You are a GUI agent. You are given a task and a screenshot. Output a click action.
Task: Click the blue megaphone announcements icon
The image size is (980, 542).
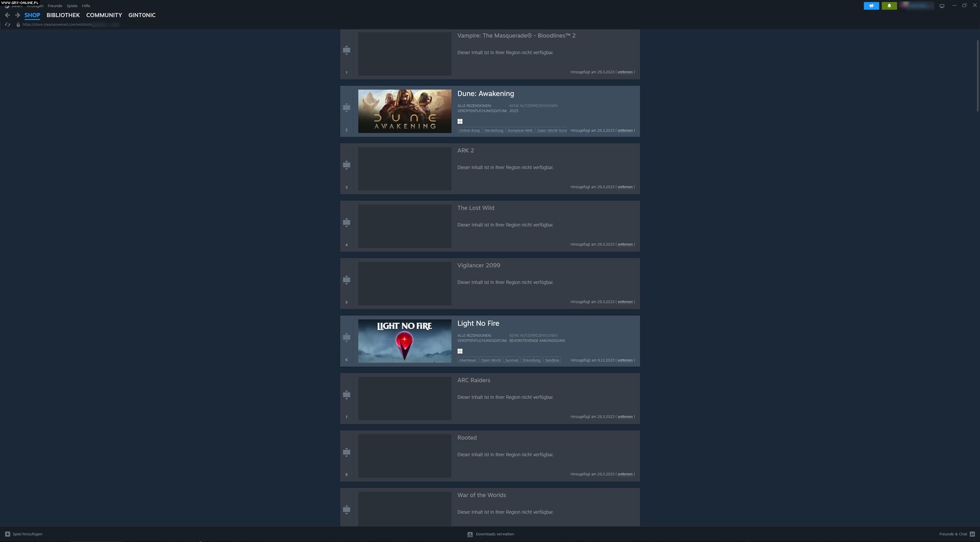coord(871,6)
